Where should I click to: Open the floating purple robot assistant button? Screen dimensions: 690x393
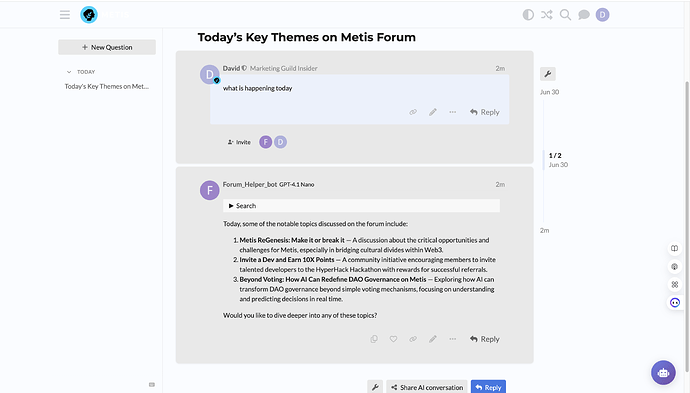(663, 372)
